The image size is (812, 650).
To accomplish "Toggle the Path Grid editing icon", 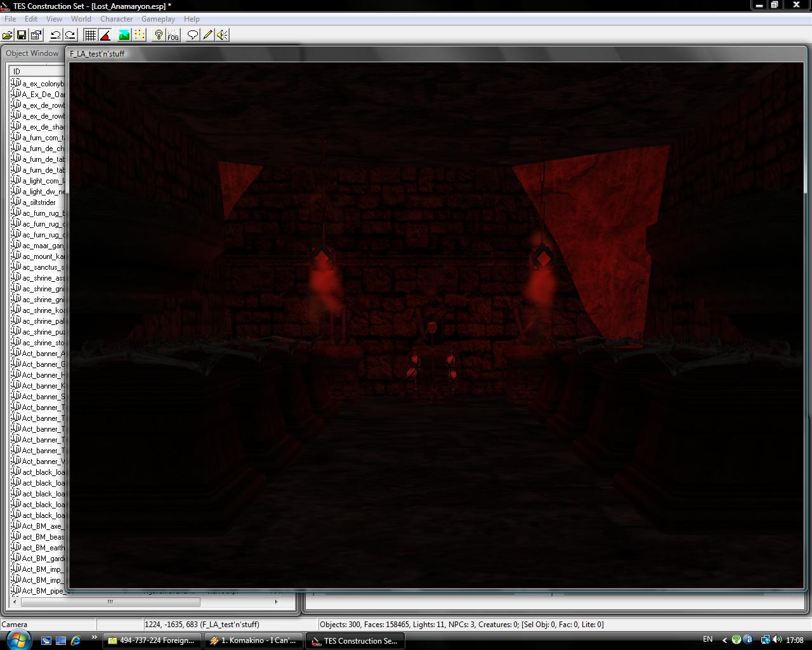I will click(x=139, y=36).
